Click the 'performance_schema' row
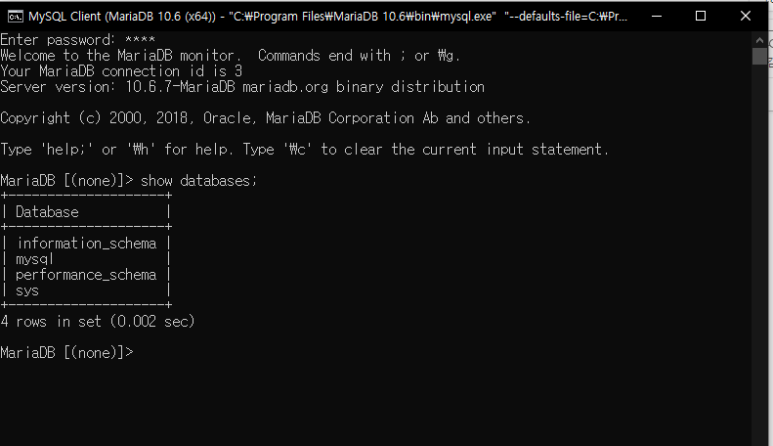This screenshot has height=446, width=773. pyautogui.click(x=86, y=275)
